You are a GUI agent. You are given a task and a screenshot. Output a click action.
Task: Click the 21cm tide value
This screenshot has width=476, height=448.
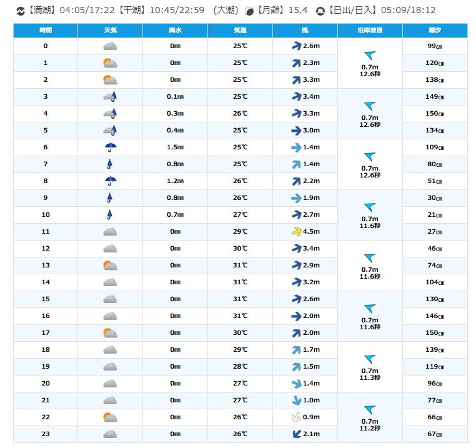tap(435, 215)
